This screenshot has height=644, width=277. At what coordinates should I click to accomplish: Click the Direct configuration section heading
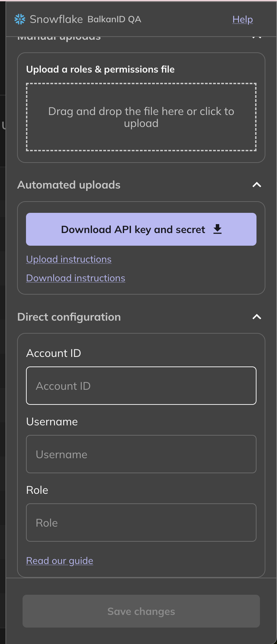pos(69,317)
